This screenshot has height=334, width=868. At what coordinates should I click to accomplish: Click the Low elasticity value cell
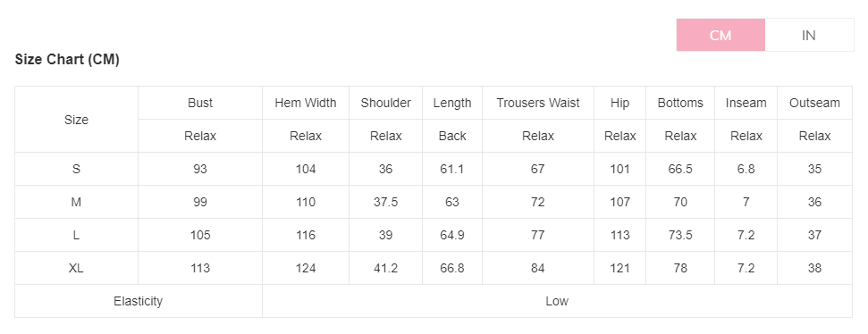point(558,301)
